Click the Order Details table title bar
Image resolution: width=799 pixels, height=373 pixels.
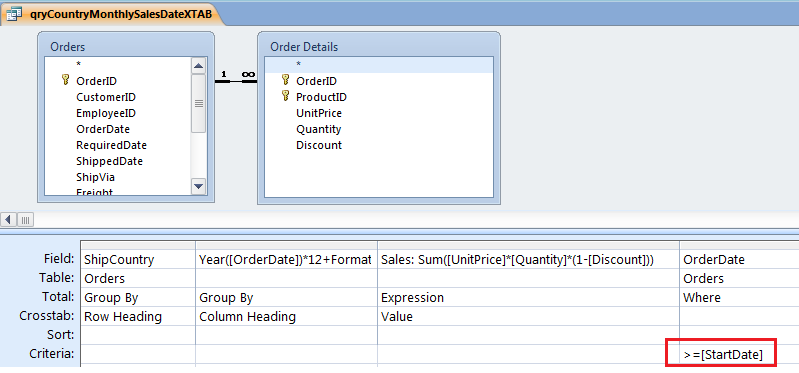click(379, 47)
